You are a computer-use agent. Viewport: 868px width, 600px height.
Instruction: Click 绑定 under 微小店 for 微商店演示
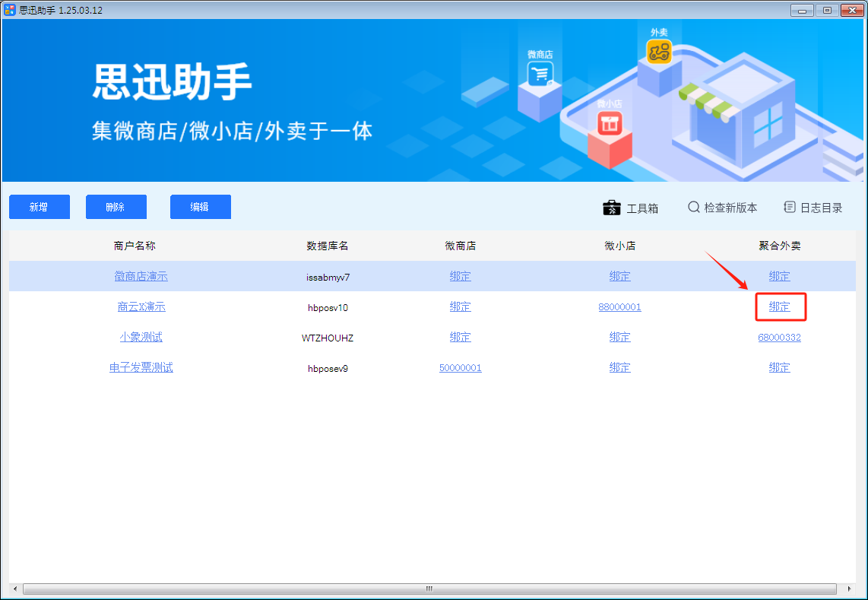pyautogui.click(x=619, y=276)
